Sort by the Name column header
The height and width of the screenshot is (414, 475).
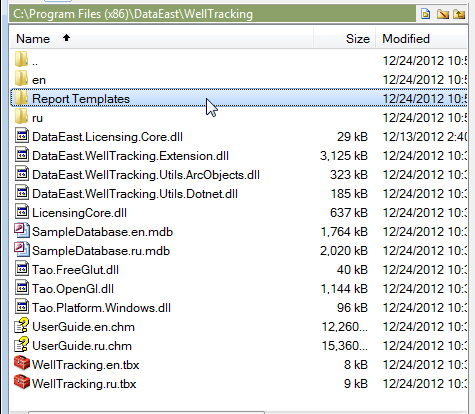click(x=161, y=39)
